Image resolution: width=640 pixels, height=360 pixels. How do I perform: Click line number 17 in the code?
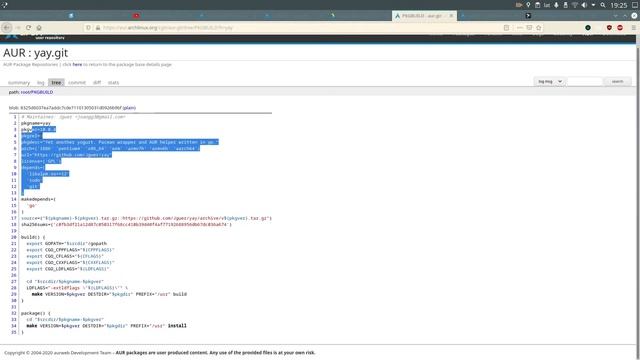14,218
